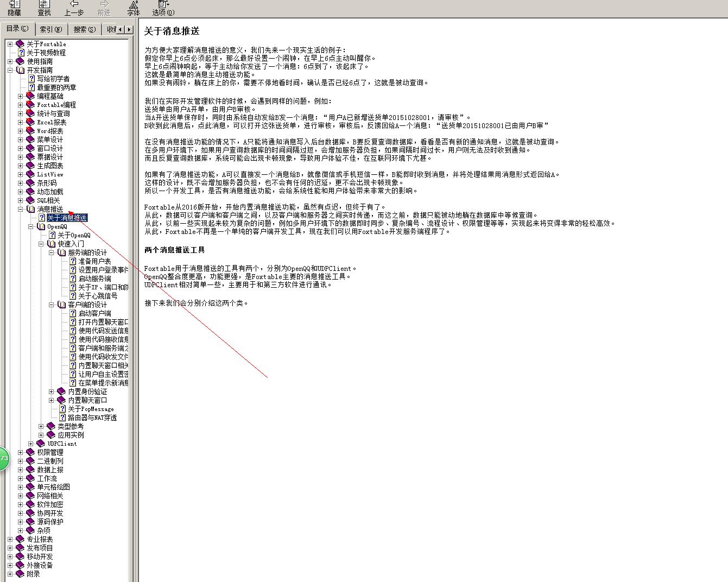Expand the 内置身份验证 node
Image resolution: width=728 pixels, height=582 pixels.
coord(51,391)
